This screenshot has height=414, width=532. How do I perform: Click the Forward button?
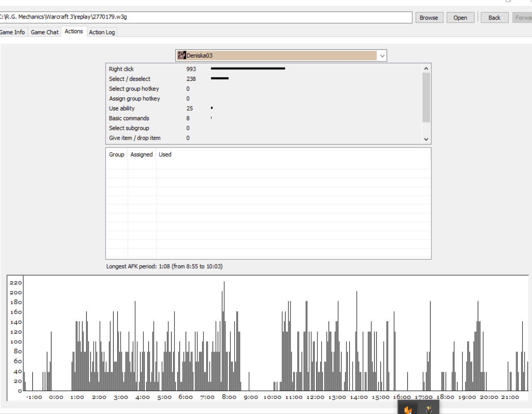pos(522,17)
